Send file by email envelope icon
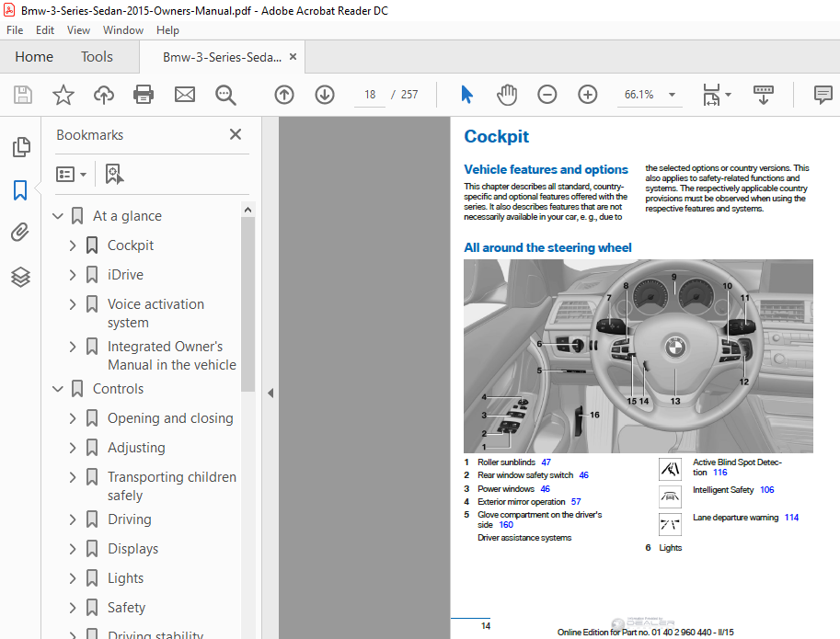This screenshot has height=639, width=840. pyautogui.click(x=185, y=95)
